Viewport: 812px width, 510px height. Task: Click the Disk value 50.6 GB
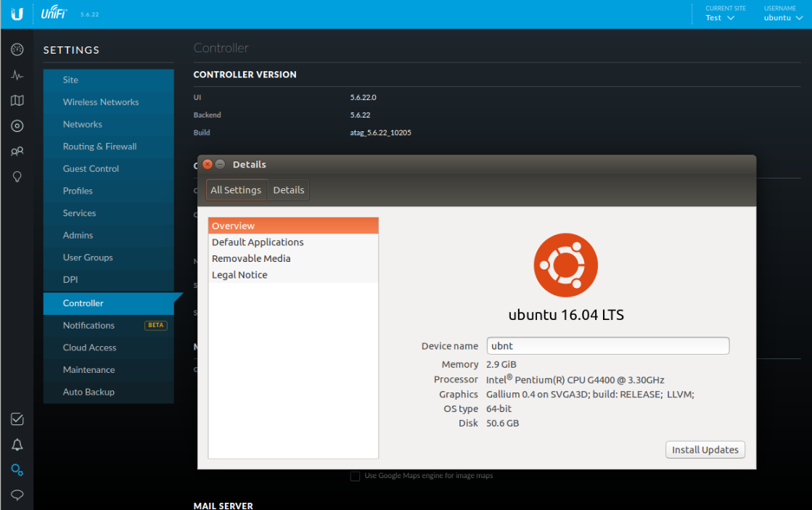click(x=502, y=424)
